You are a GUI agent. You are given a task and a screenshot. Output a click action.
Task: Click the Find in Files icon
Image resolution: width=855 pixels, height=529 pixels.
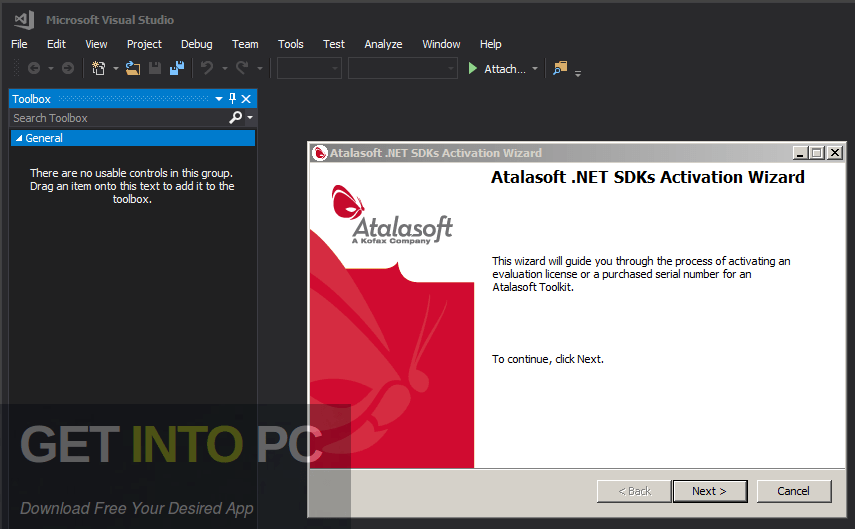(560, 68)
